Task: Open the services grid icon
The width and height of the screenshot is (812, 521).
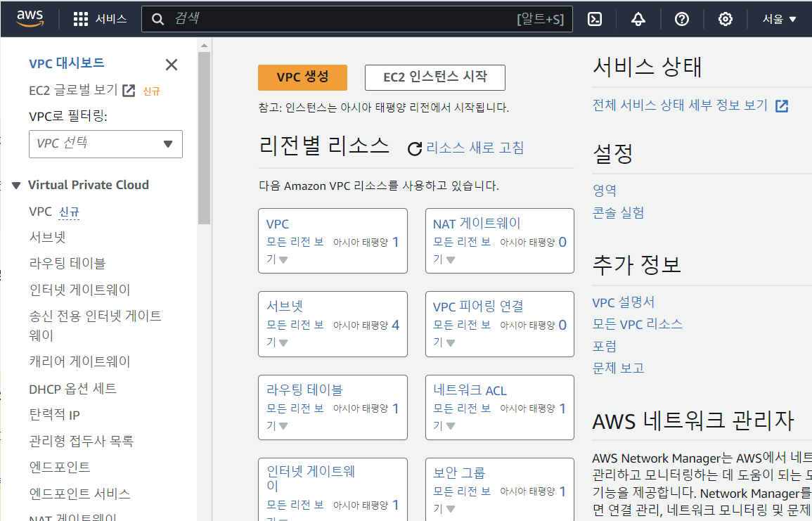Action: tap(81, 19)
